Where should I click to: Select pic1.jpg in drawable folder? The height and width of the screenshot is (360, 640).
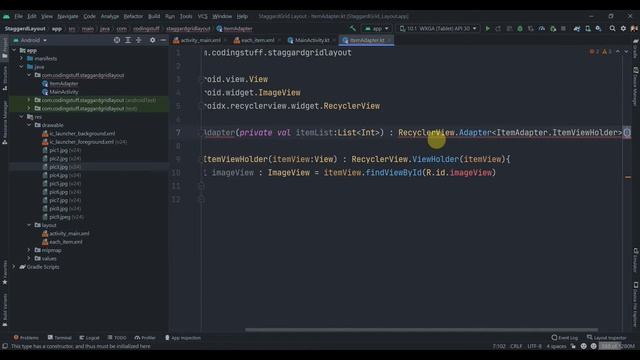click(62, 150)
